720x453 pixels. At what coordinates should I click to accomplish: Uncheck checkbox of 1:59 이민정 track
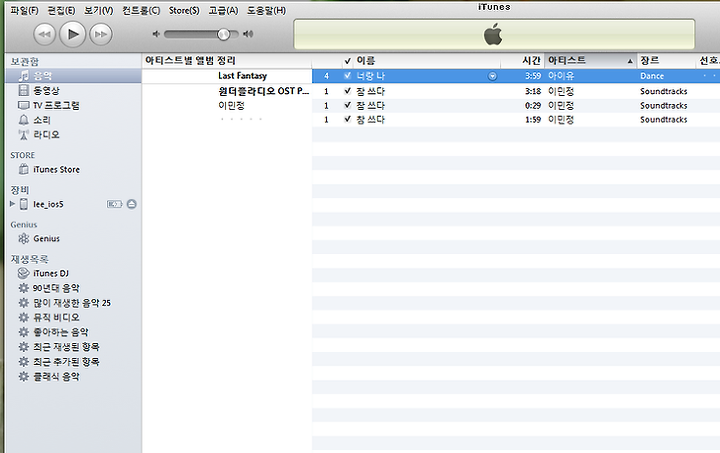pos(348,119)
